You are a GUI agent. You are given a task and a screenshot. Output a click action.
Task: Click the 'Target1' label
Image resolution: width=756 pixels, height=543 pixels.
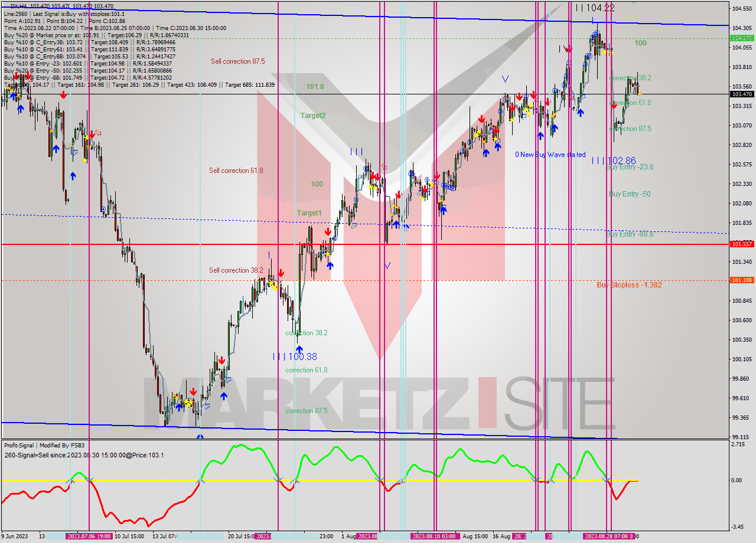click(x=309, y=212)
